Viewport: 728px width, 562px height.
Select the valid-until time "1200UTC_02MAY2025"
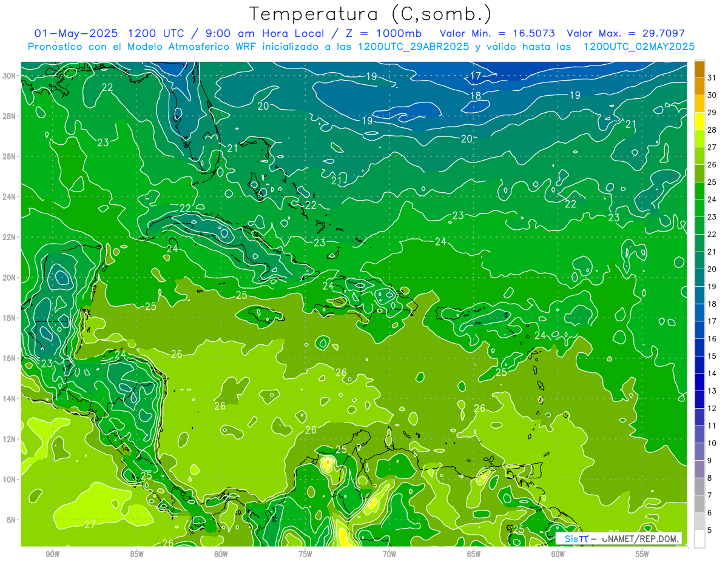click(x=639, y=47)
